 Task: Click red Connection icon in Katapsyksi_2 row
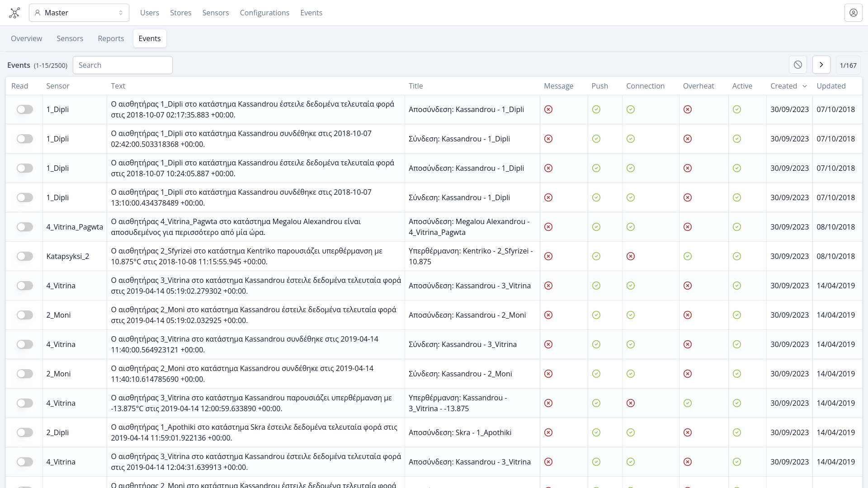[x=631, y=256]
